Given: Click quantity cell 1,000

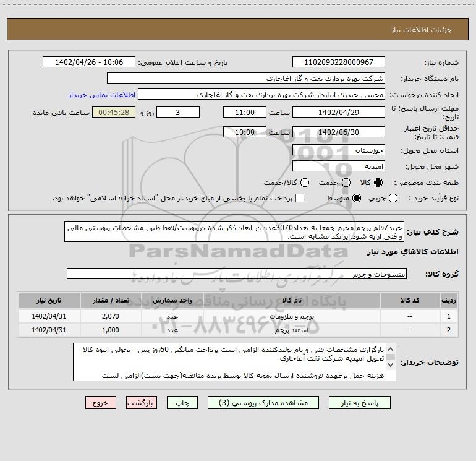Looking at the screenshot, I should [111, 330].
